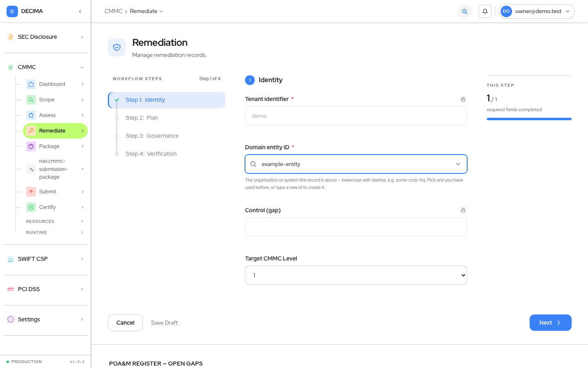Viewport: 588px width, 368px height.
Task: Proceed with the Next button
Action: click(x=550, y=323)
